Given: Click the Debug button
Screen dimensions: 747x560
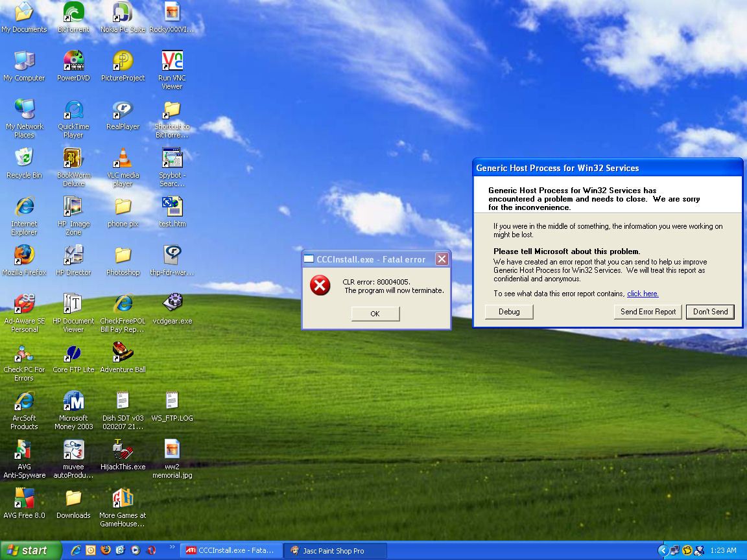Looking at the screenshot, I should tap(509, 311).
